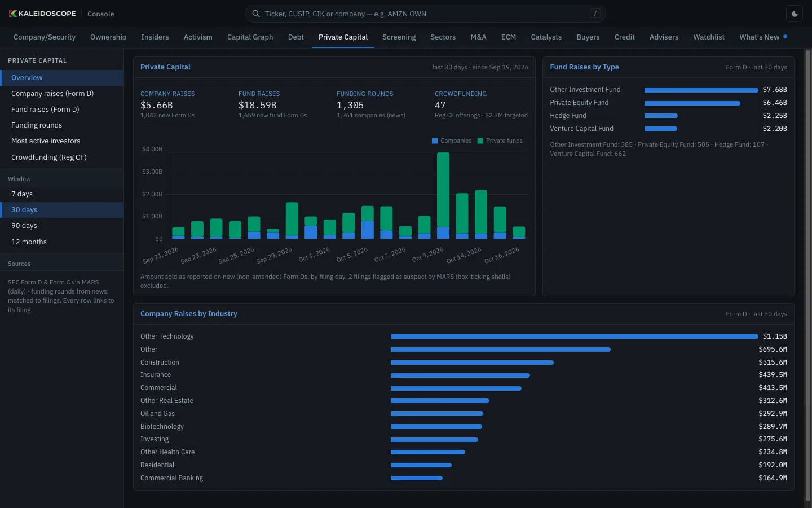Switch to the Ownership tab
Image resolution: width=812 pixels, height=508 pixels.
click(108, 37)
